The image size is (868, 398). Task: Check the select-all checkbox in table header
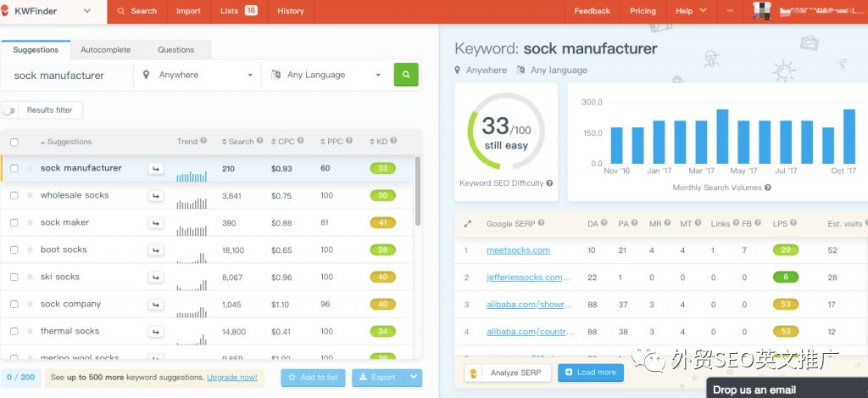pos(14,142)
